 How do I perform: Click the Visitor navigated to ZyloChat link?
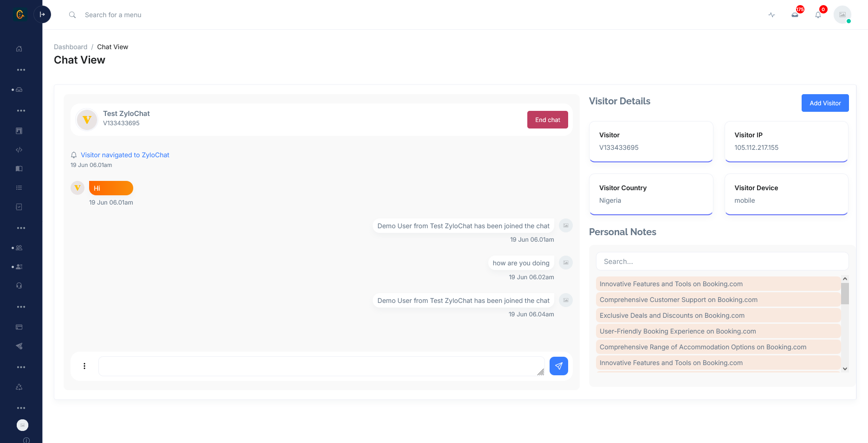pos(125,155)
